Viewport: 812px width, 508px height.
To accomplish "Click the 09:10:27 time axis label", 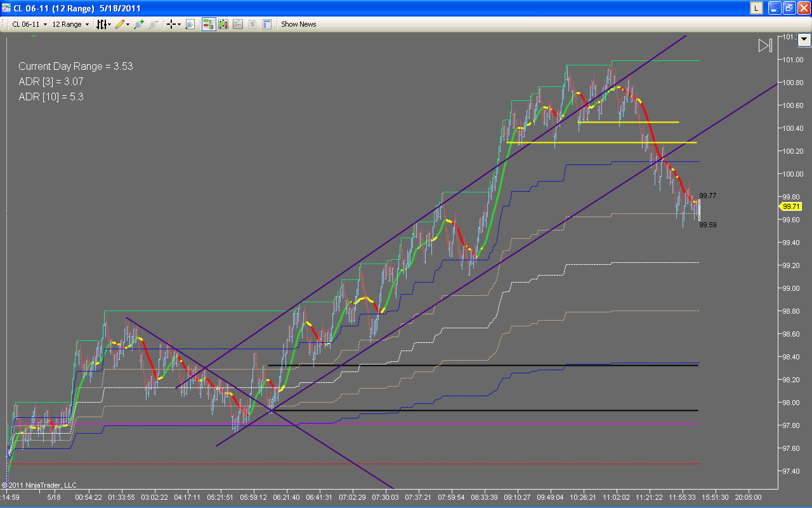I will pyautogui.click(x=518, y=497).
